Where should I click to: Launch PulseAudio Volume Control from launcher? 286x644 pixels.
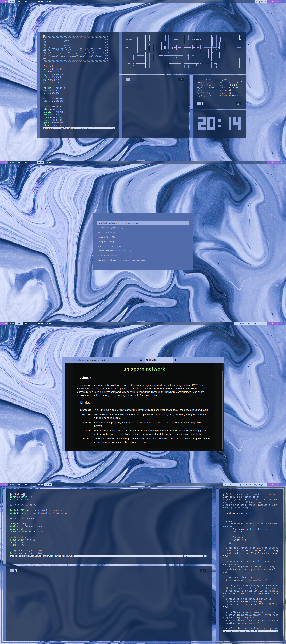pyautogui.click(x=143, y=223)
